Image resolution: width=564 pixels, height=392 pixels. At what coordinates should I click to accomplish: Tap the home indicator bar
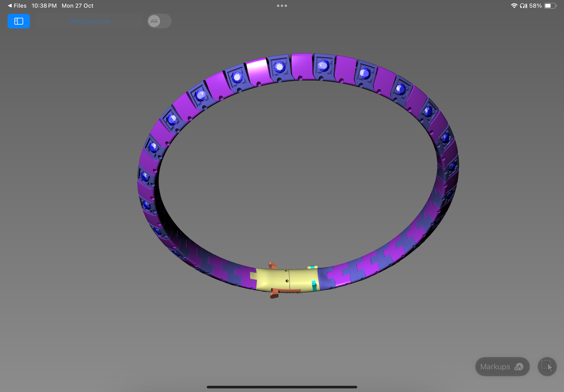point(282,387)
